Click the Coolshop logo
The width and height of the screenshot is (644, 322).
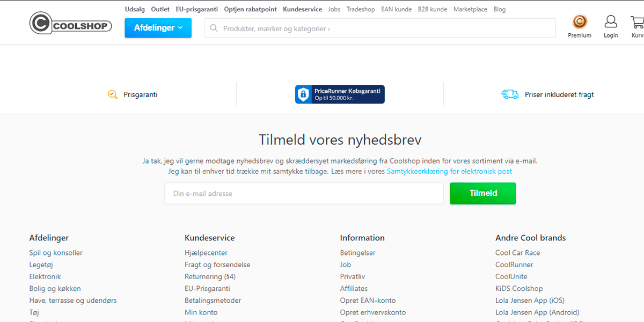click(70, 24)
